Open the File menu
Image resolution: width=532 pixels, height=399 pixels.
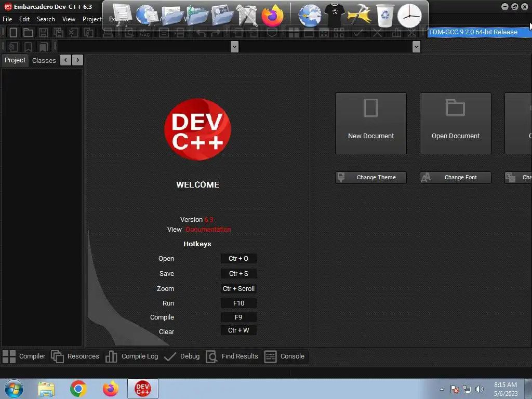pyautogui.click(x=7, y=19)
